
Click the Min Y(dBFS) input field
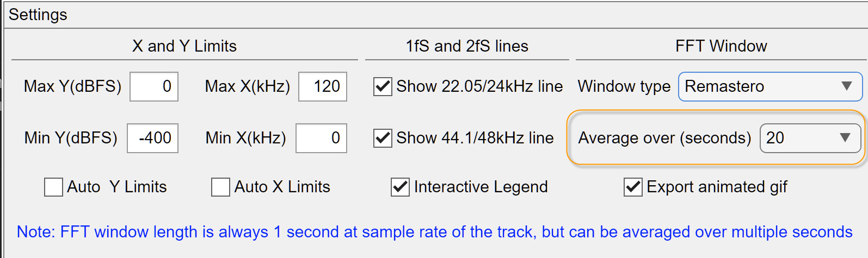(152, 138)
